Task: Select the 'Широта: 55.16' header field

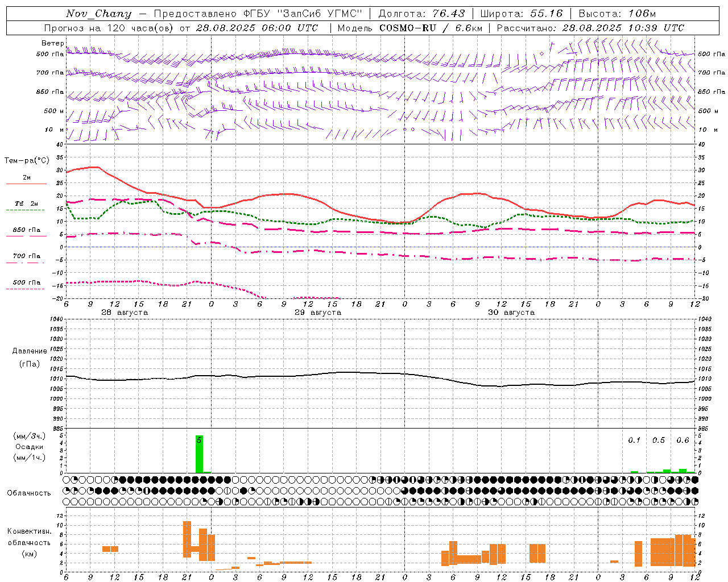Action: pyautogui.click(x=522, y=14)
